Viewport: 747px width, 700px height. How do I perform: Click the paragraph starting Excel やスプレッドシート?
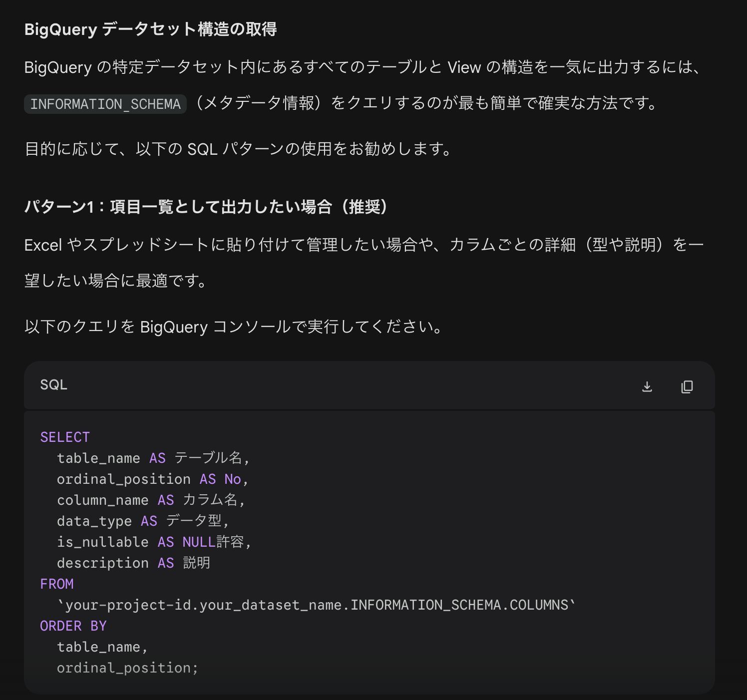(x=365, y=263)
